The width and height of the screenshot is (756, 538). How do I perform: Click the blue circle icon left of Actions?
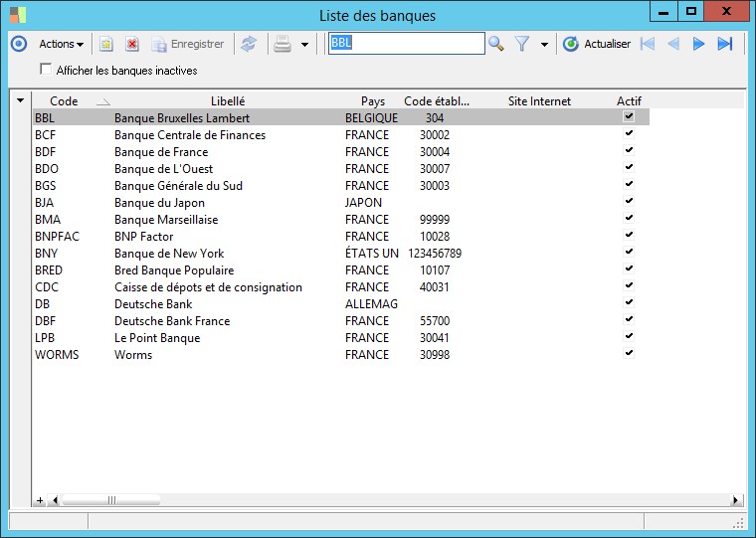tap(18, 44)
